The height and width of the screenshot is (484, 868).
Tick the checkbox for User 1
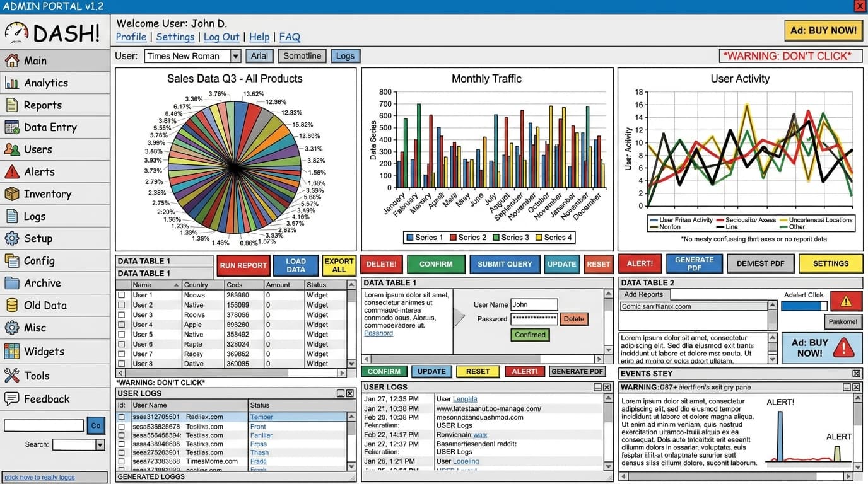[122, 295]
